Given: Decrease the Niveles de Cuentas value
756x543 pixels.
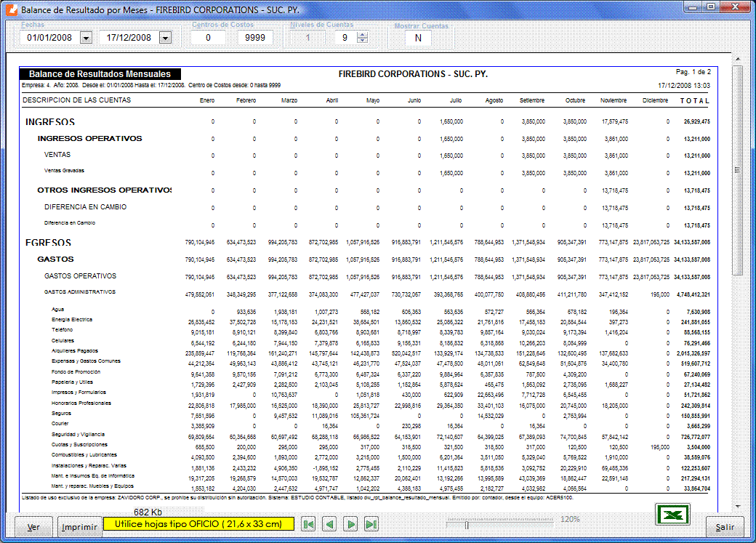Looking at the screenshot, I should [x=362, y=41].
